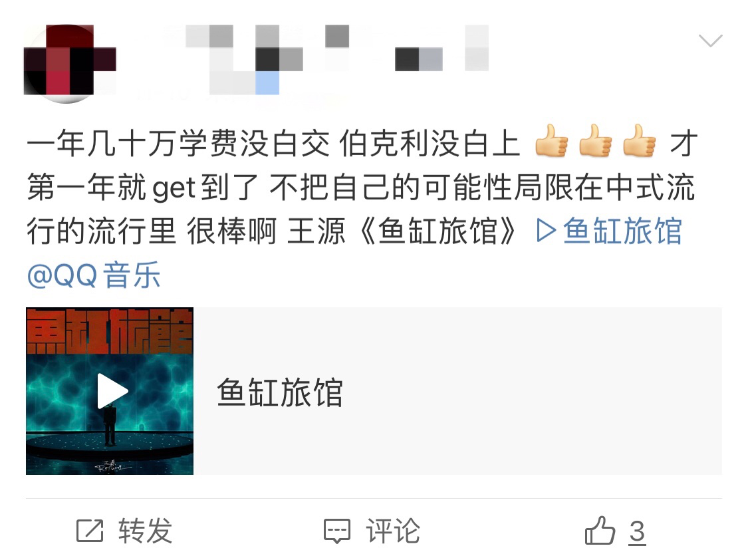The width and height of the screenshot is (748, 560).
Task: Click the play triangle before blue 鱼缸旅馆
Action: (547, 231)
